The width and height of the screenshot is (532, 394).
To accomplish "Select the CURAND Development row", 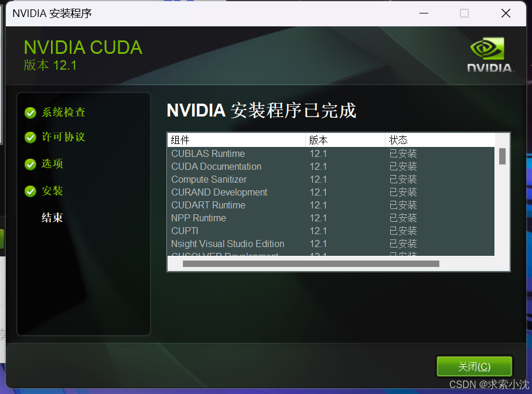I will point(331,192).
